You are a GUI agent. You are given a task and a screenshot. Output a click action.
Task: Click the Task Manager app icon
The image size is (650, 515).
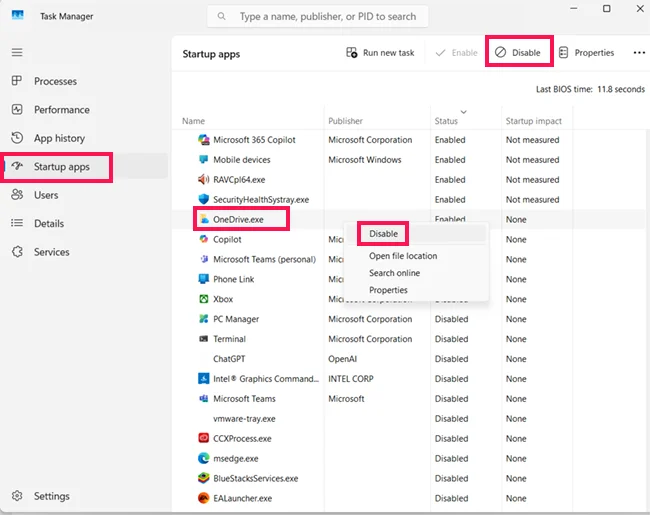point(17,16)
